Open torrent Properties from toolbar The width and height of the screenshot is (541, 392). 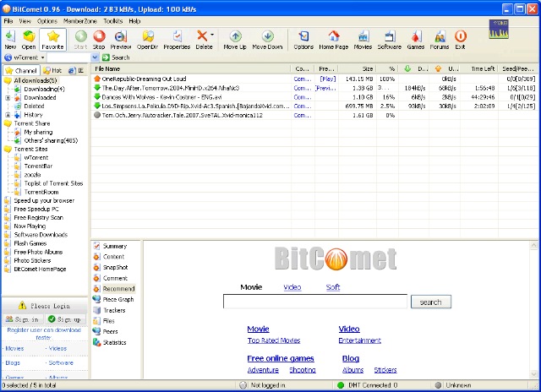tap(177, 36)
